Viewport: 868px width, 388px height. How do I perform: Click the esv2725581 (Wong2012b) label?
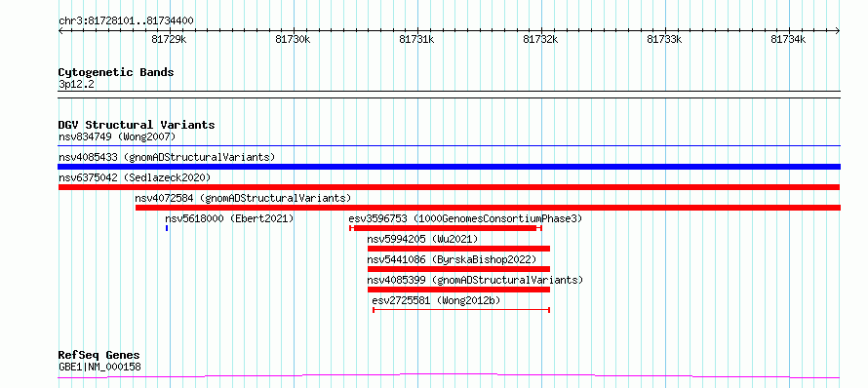click(x=436, y=300)
